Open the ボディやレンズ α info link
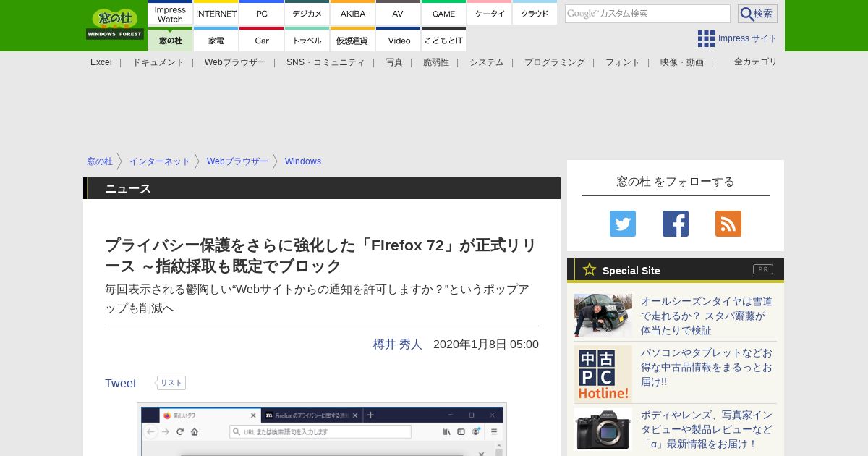This screenshot has height=456, width=868. pyautogui.click(x=707, y=429)
